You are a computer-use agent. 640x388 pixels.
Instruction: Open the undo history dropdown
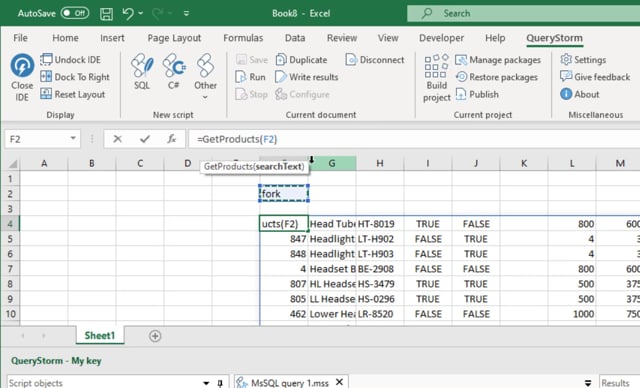(141, 13)
